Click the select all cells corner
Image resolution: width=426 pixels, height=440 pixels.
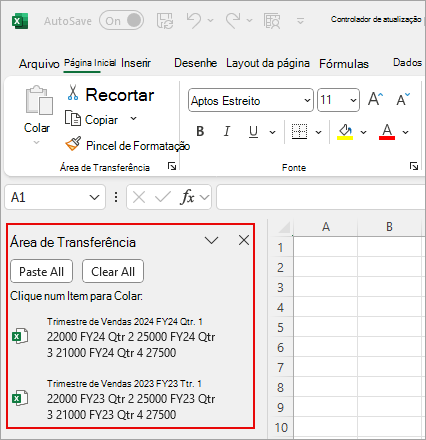pos(283,228)
